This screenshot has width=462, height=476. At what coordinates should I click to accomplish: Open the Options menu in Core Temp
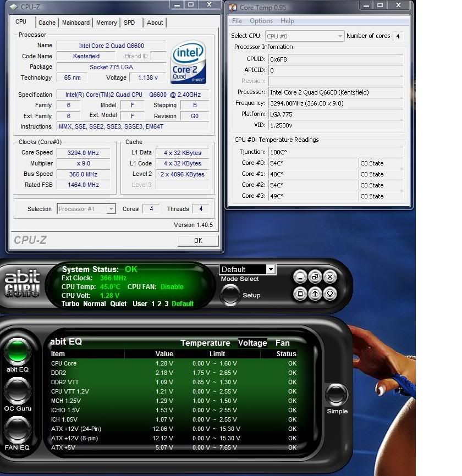click(x=261, y=21)
